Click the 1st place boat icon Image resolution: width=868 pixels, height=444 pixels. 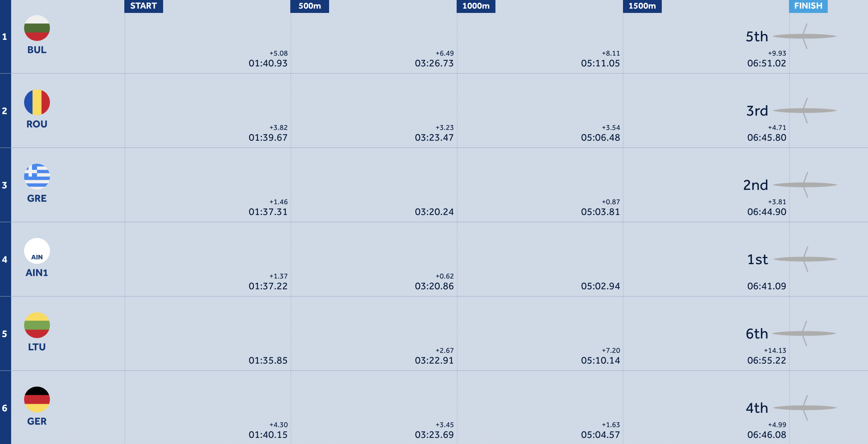click(x=805, y=259)
